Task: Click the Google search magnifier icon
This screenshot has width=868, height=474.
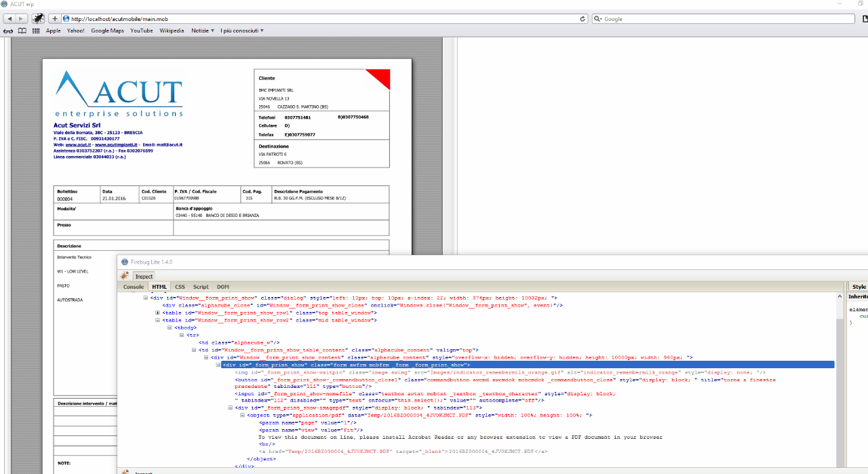Action: coord(597,18)
